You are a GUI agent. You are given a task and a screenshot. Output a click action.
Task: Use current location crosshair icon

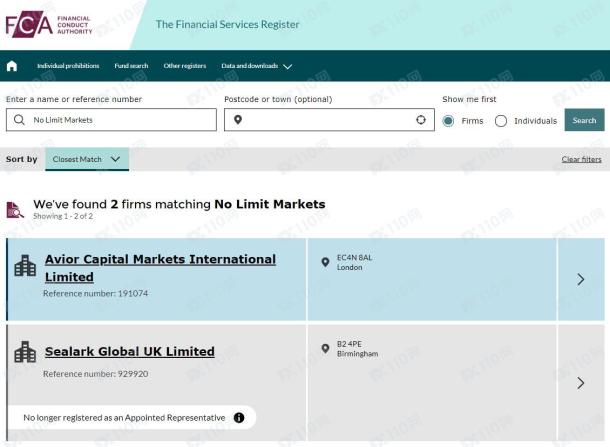click(421, 120)
